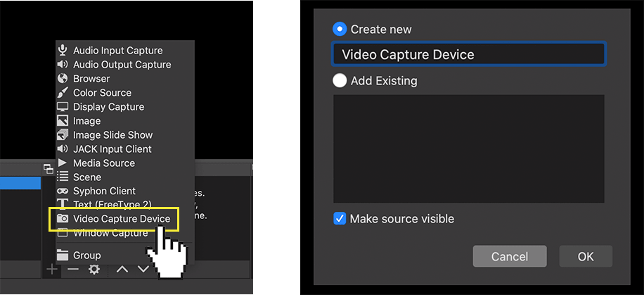Open source properties with the gear icon
Screen dimensions: 644x295
94,269
